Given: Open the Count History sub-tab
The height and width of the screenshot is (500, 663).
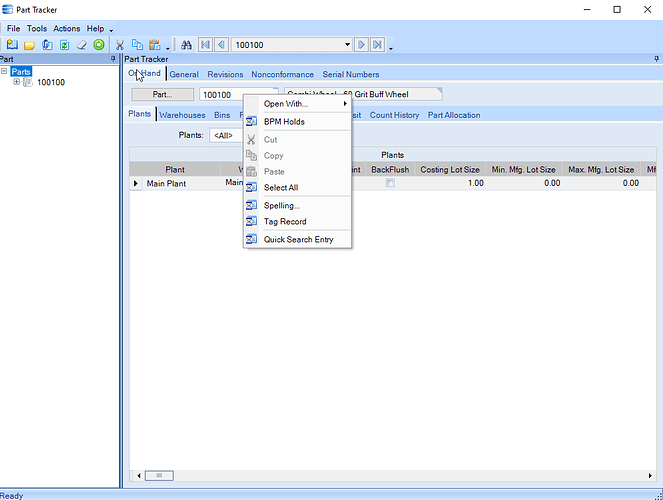Looking at the screenshot, I should pos(394,115).
